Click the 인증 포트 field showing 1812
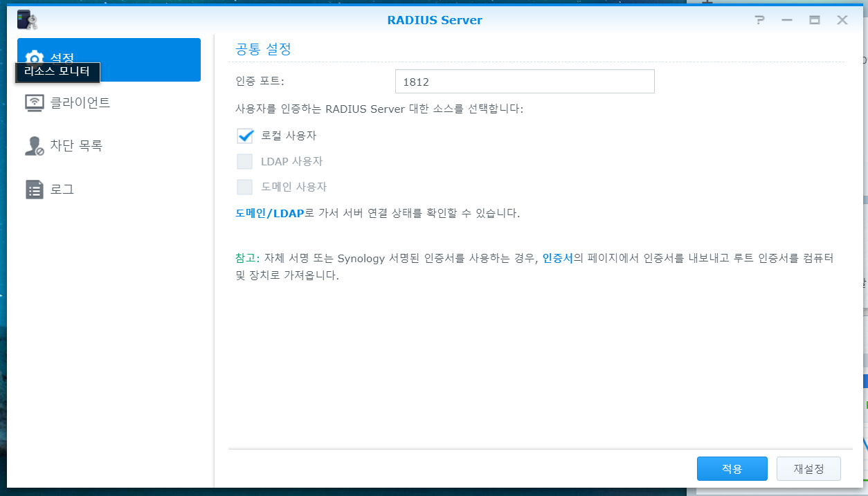 point(525,82)
